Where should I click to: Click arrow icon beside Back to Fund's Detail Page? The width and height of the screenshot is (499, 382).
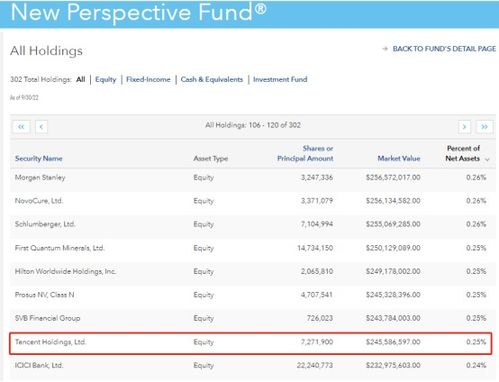point(385,49)
